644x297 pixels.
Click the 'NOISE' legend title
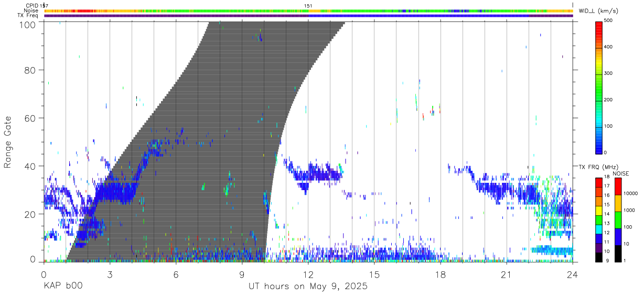click(x=620, y=173)
